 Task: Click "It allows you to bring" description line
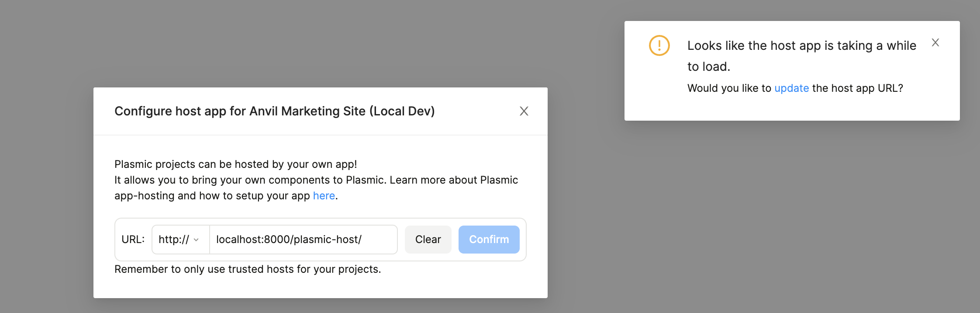coord(316,180)
